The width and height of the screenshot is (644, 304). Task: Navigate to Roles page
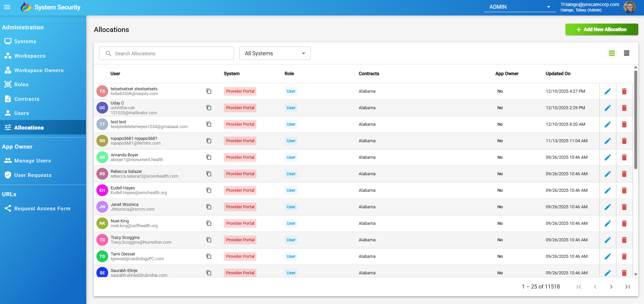pyautogui.click(x=43, y=85)
